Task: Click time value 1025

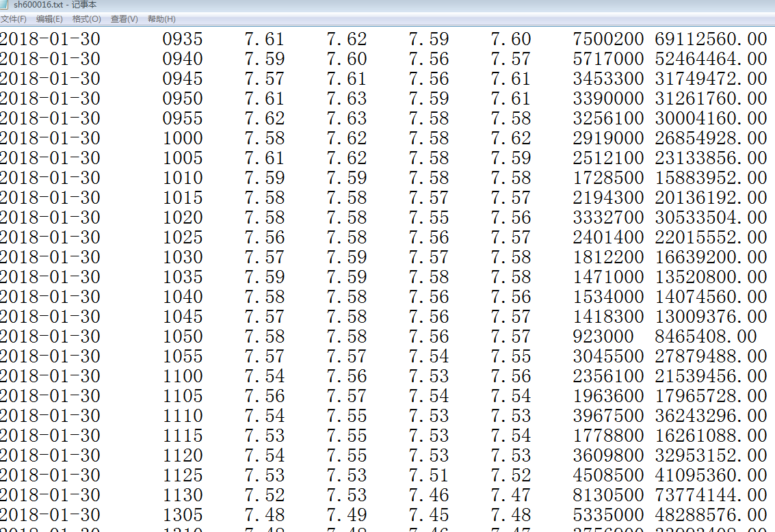Action: tap(183, 237)
